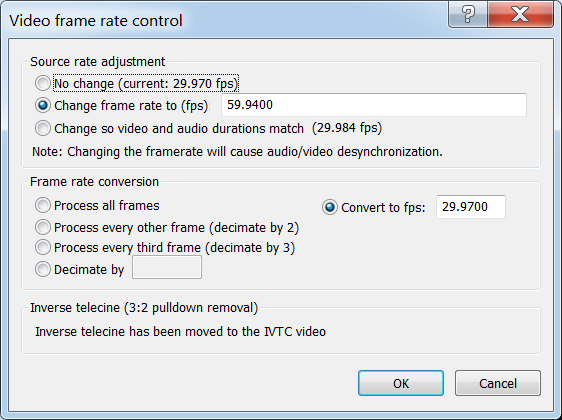
Task: Click the 29.9700 Convert to fps field
Action: [471, 207]
